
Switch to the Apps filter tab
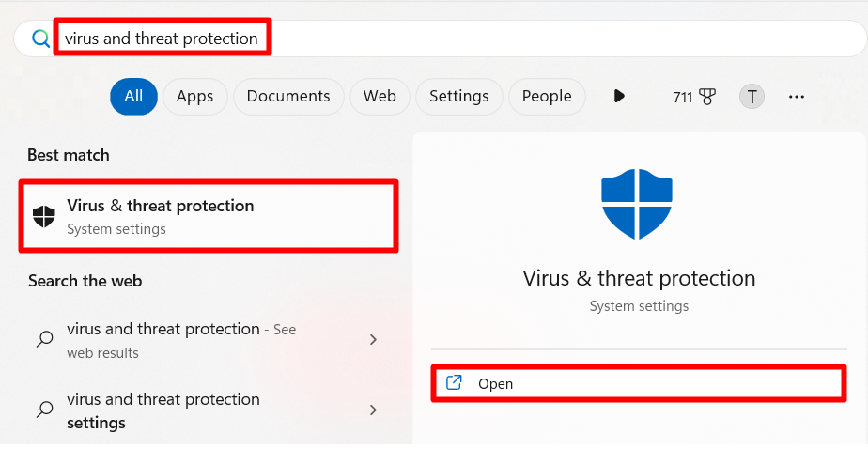point(194,97)
